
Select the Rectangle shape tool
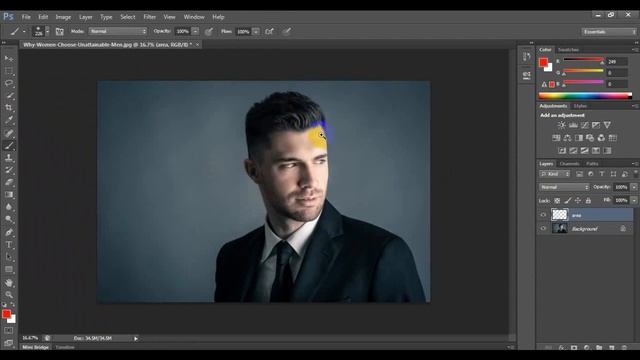(x=9, y=269)
